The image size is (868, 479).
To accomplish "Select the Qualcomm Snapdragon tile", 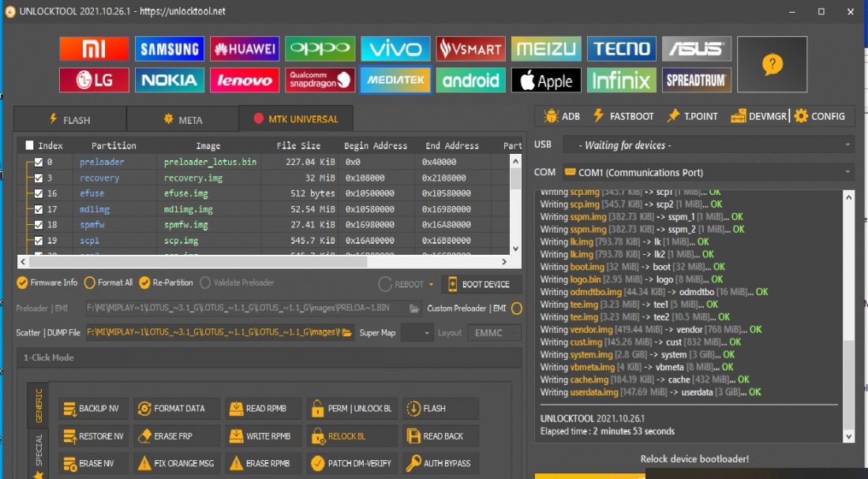I will tap(320, 80).
